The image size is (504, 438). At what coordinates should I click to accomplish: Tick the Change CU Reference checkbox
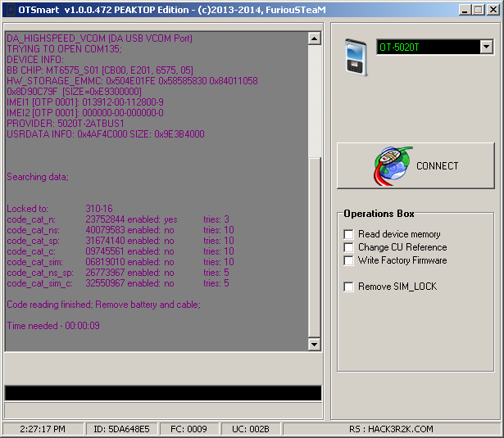[x=349, y=247]
